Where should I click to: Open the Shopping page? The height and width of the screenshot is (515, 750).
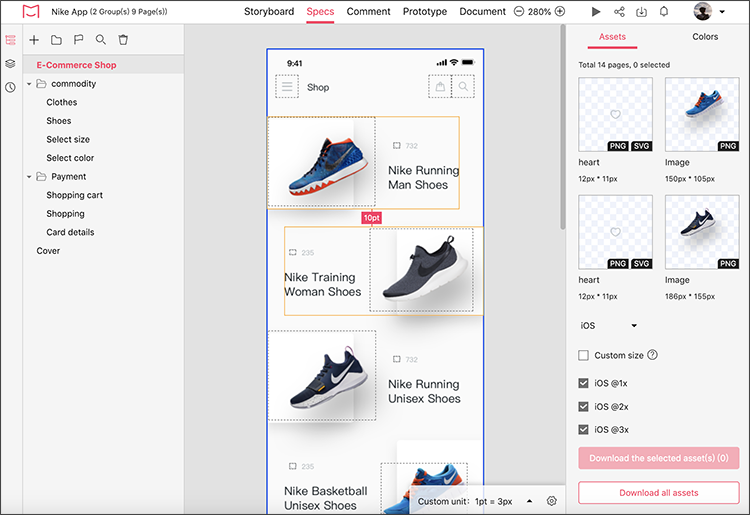[x=66, y=214]
